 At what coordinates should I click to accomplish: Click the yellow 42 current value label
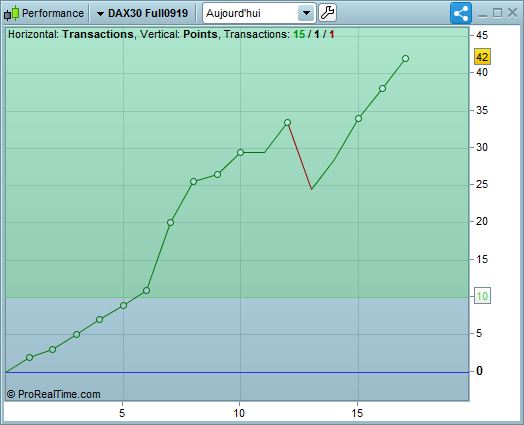point(482,57)
